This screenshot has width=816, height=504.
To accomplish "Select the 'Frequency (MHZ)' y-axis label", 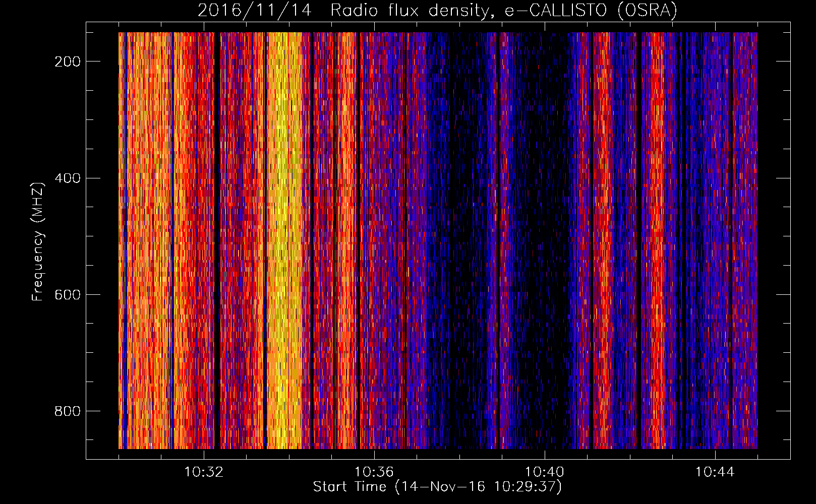I will (x=38, y=241).
